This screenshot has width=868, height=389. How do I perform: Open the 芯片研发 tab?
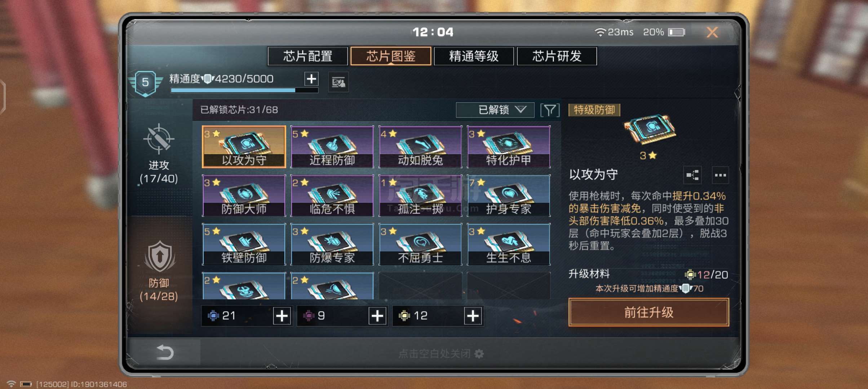click(x=557, y=56)
